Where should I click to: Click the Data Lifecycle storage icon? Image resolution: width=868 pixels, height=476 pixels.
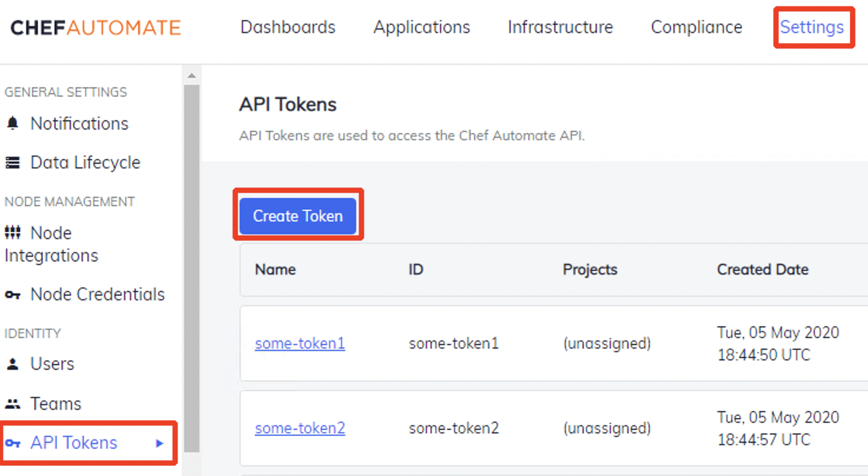click(x=12, y=163)
